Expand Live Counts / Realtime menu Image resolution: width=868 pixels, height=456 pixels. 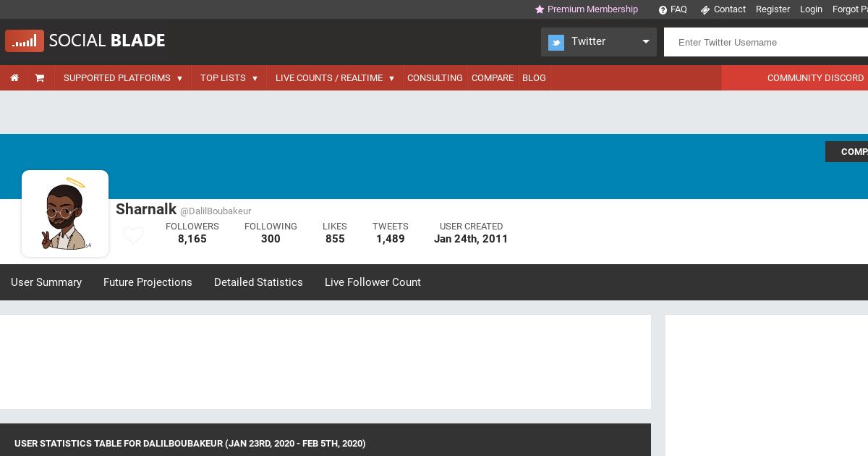[335, 77]
